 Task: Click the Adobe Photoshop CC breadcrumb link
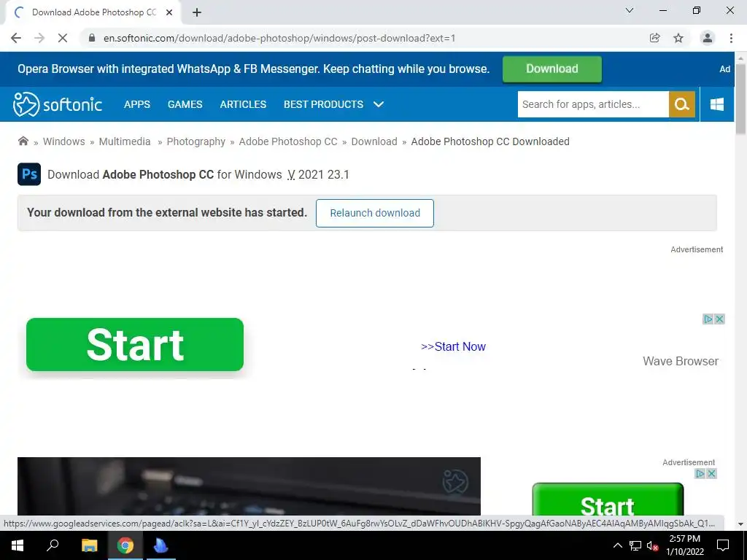pyautogui.click(x=287, y=141)
